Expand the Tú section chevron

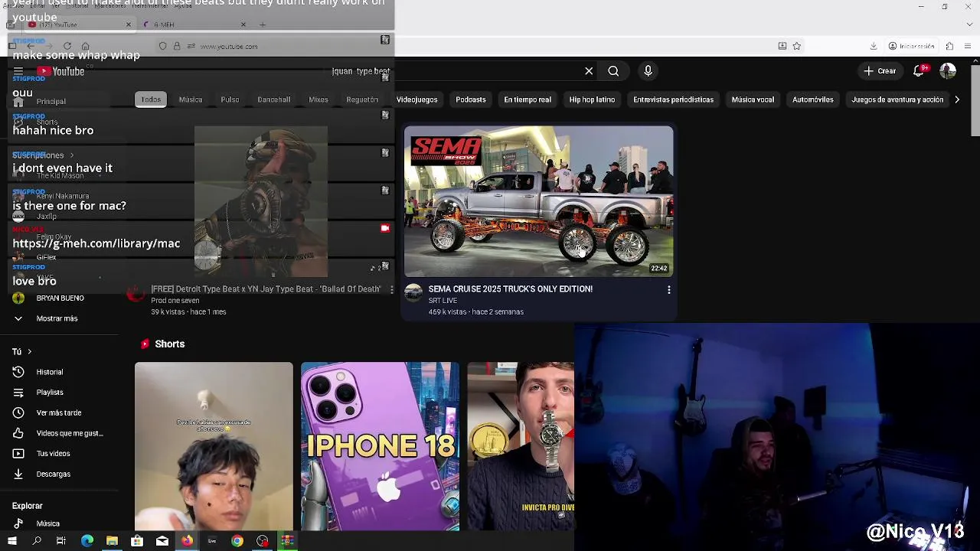pyautogui.click(x=29, y=352)
